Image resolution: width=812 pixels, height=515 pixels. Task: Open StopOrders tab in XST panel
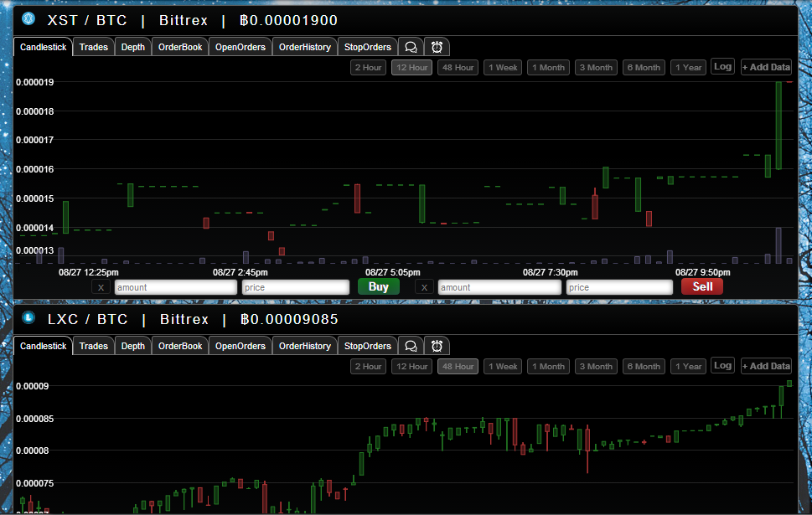[368, 47]
